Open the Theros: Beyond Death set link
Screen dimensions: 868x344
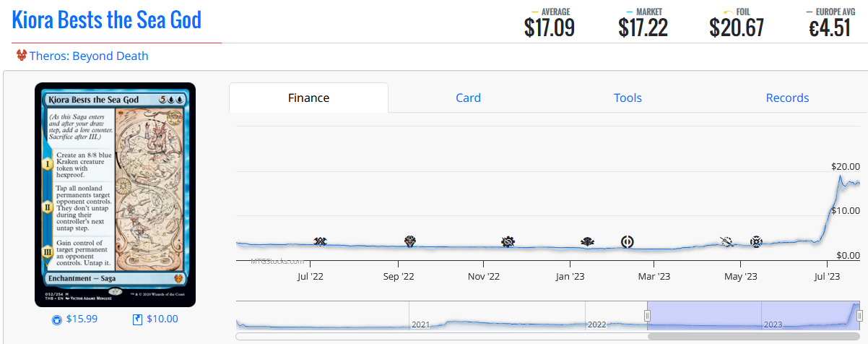tap(89, 56)
